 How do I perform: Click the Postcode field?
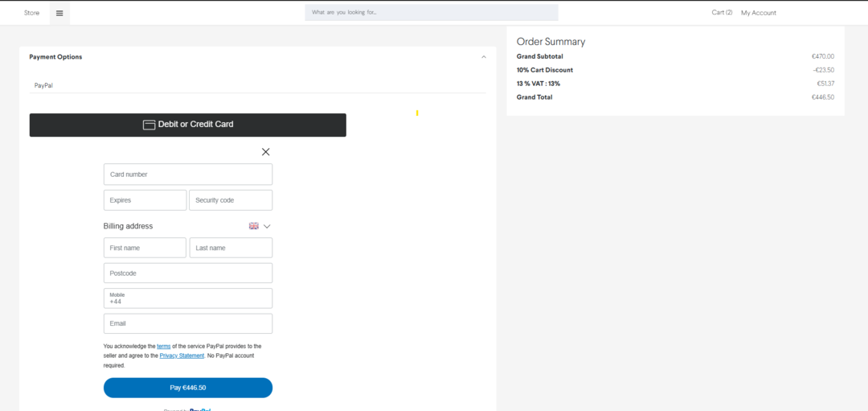187,273
